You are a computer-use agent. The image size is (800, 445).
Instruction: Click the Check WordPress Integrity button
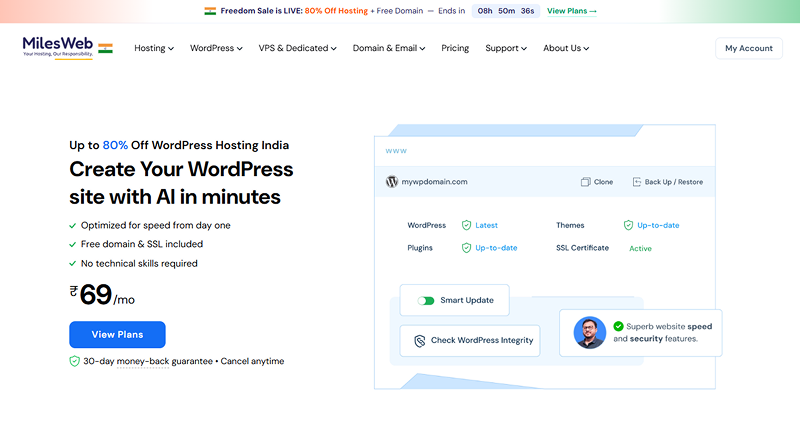click(470, 341)
